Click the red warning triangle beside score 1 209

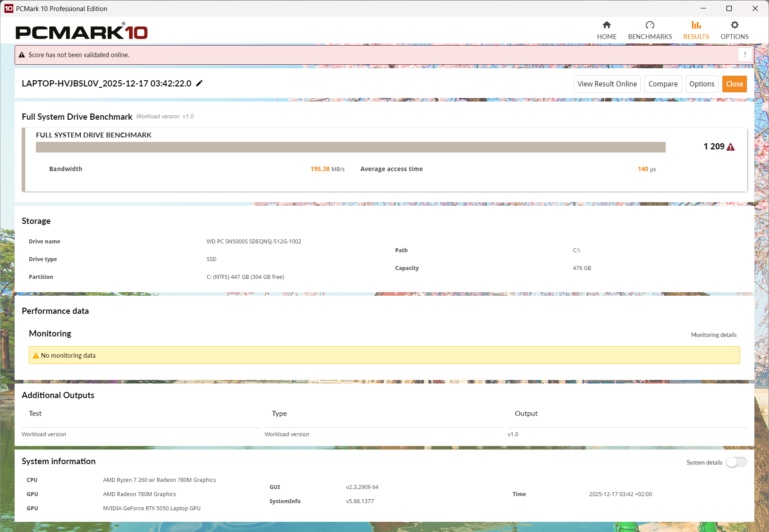[x=731, y=147]
